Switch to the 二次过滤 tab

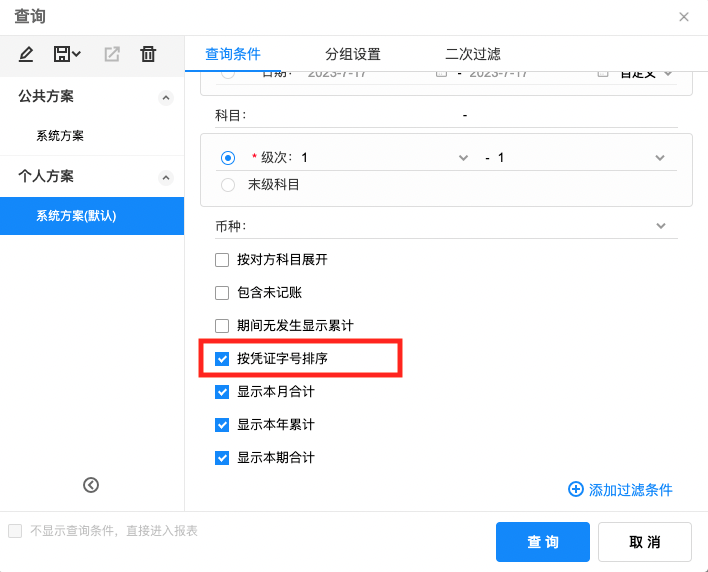[472, 54]
